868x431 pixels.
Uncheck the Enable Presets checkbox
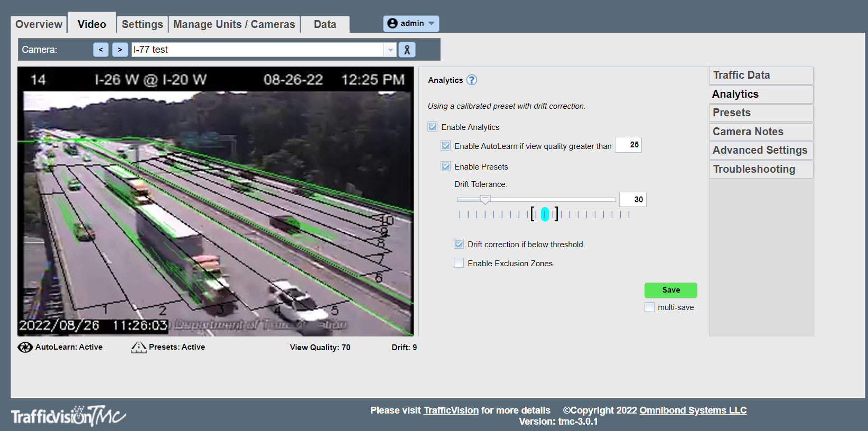pos(446,166)
